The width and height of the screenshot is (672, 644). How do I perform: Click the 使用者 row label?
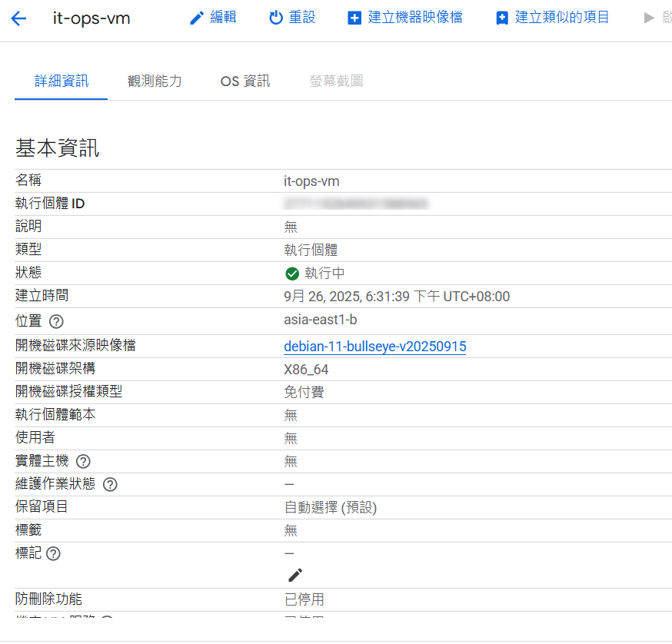click(35, 437)
